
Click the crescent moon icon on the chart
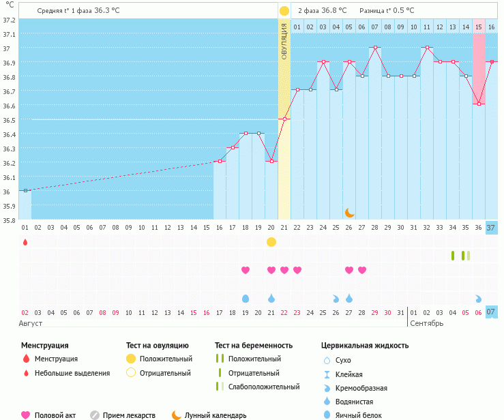point(349,213)
